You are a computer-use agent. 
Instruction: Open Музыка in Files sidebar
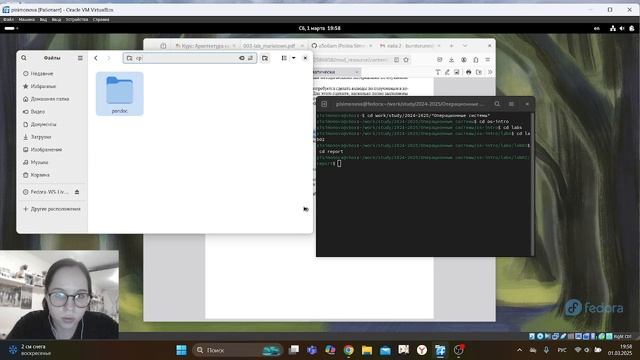[52, 162]
